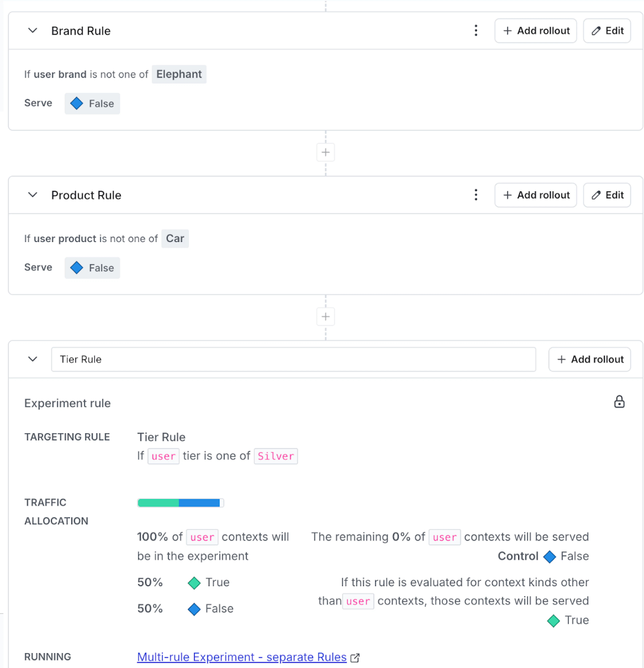Viewport: 644px width, 668px height.
Task: Click the lock icon on Experiment rule
Action: [619, 402]
